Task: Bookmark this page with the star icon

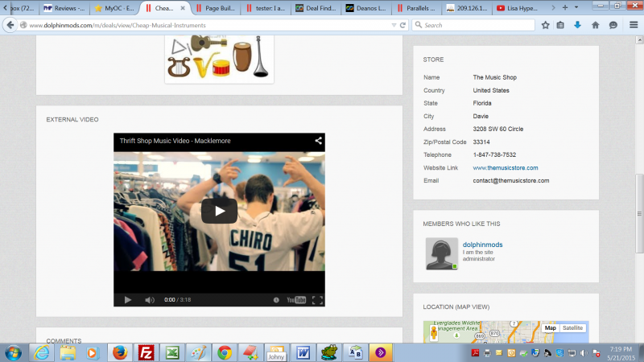Action: click(546, 25)
